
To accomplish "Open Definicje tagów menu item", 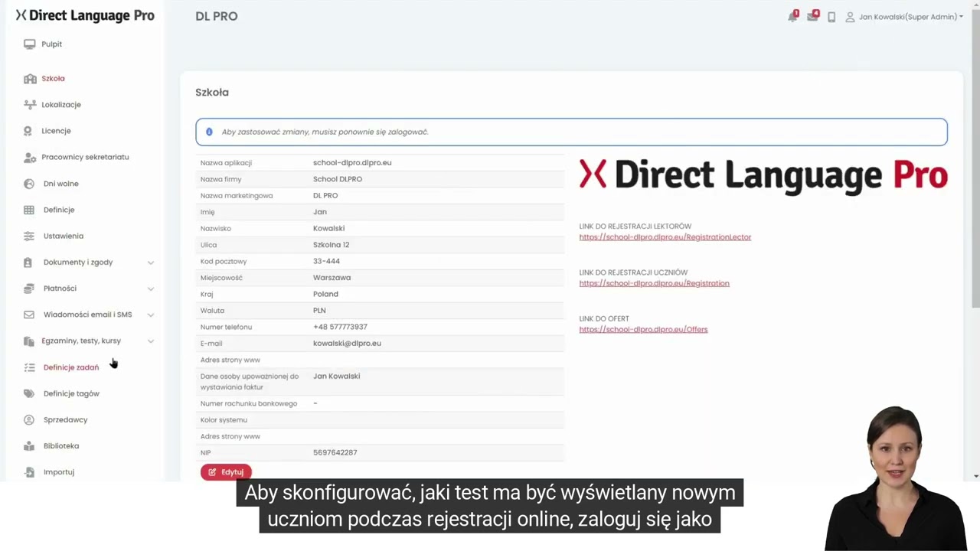I will 71,393.
